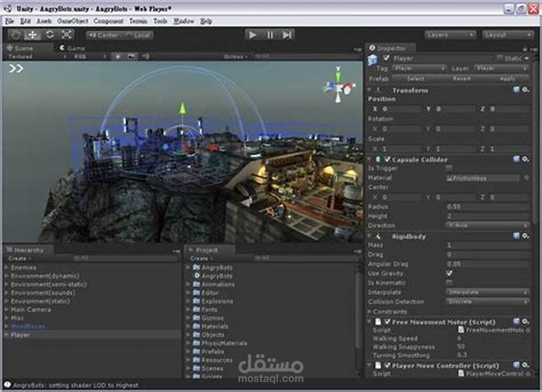
Task: Select the Hand tool in toolbar
Action: pos(15,35)
